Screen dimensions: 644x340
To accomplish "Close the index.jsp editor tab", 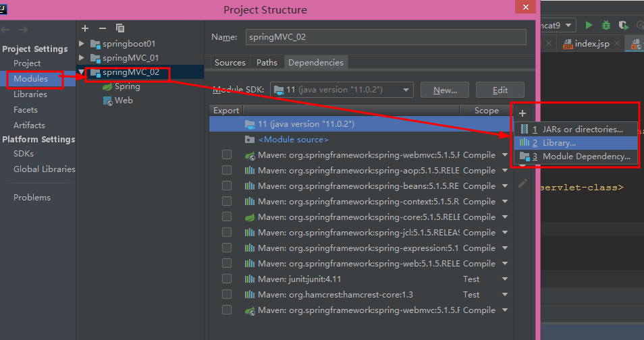I will (x=617, y=43).
